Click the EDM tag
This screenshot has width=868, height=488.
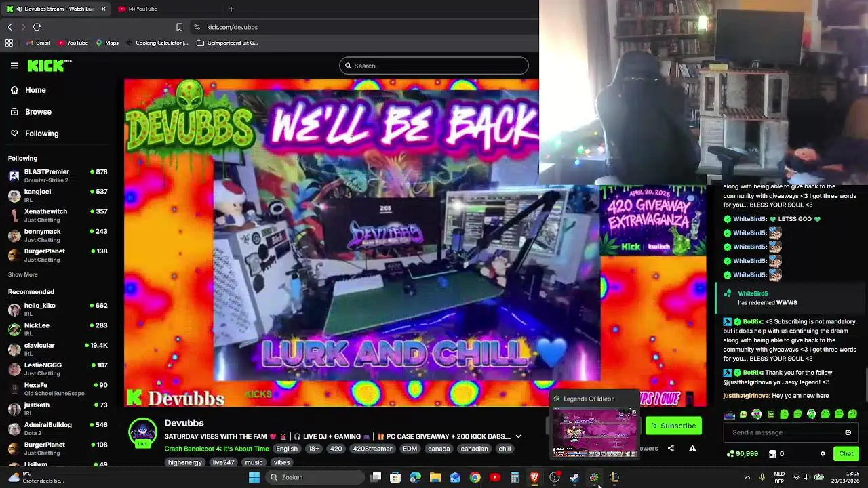[410, 449]
